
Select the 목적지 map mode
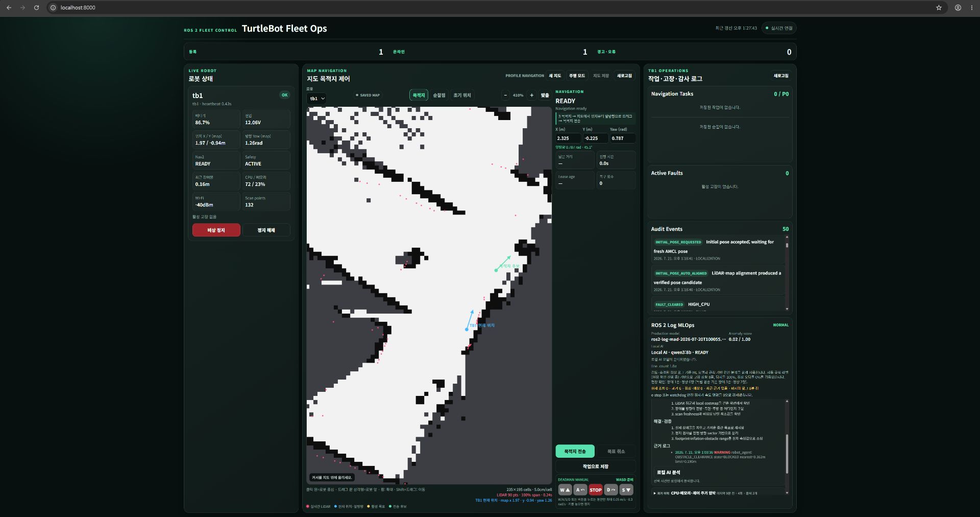point(419,95)
